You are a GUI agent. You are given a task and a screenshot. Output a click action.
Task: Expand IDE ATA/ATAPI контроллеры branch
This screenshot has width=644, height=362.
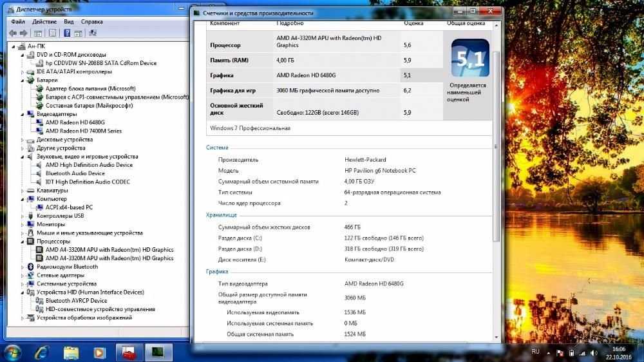(x=23, y=72)
